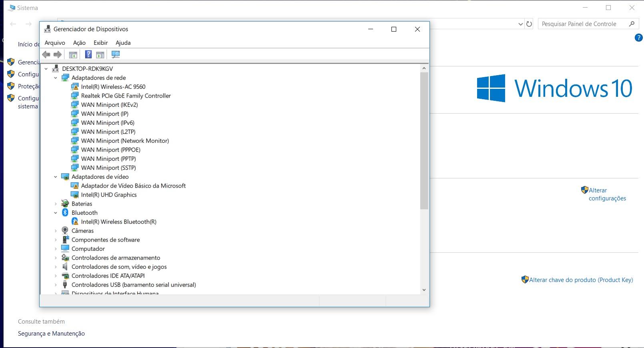Expand Controladores IDE ATA/ATAPI node
Viewport: 644px width, 348px height.
tap(56, 276)
